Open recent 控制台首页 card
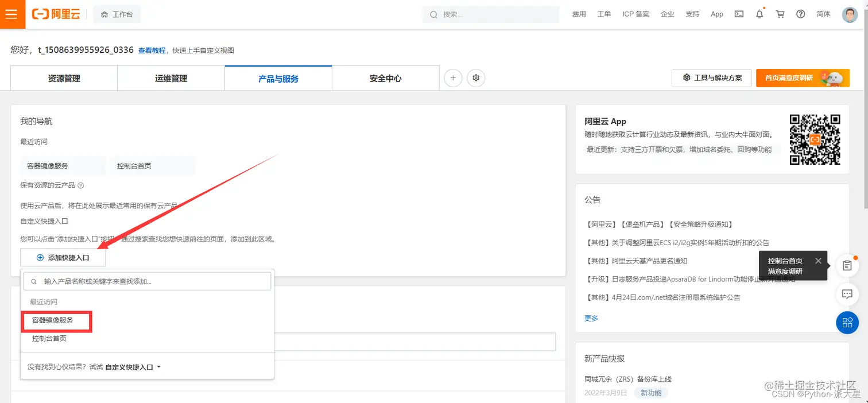The image size is (868, 403). click(153, 166)
